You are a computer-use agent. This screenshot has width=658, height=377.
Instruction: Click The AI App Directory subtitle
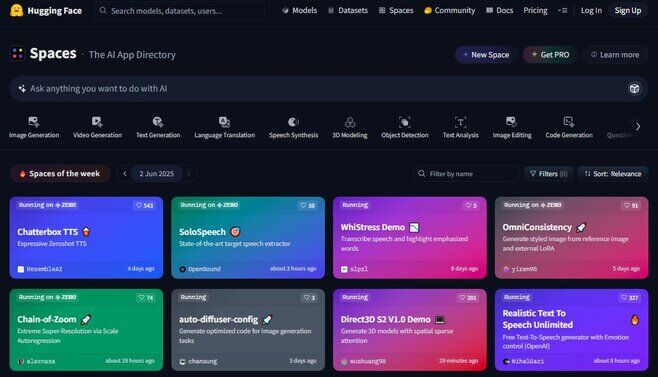tap(132, 55)
